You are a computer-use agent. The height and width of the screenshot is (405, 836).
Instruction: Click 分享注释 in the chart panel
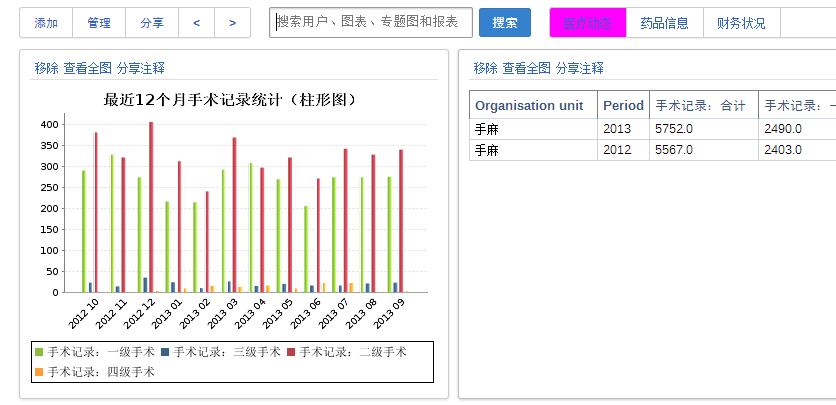141,68
